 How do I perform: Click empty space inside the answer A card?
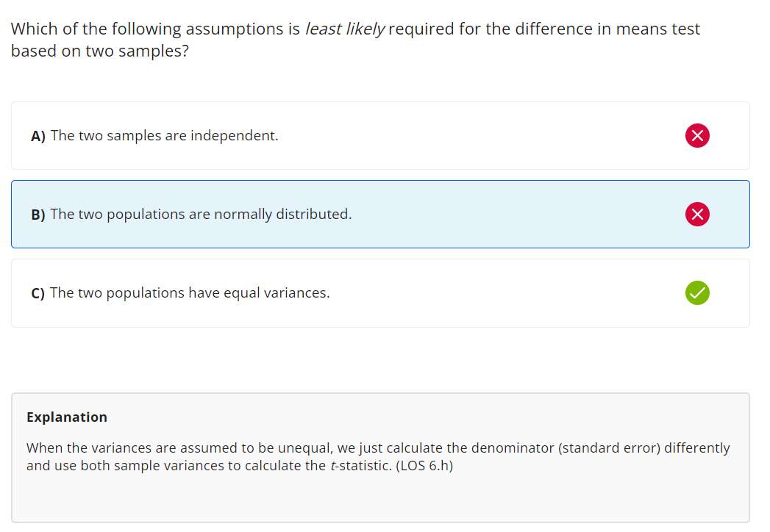tap(478, 136)
